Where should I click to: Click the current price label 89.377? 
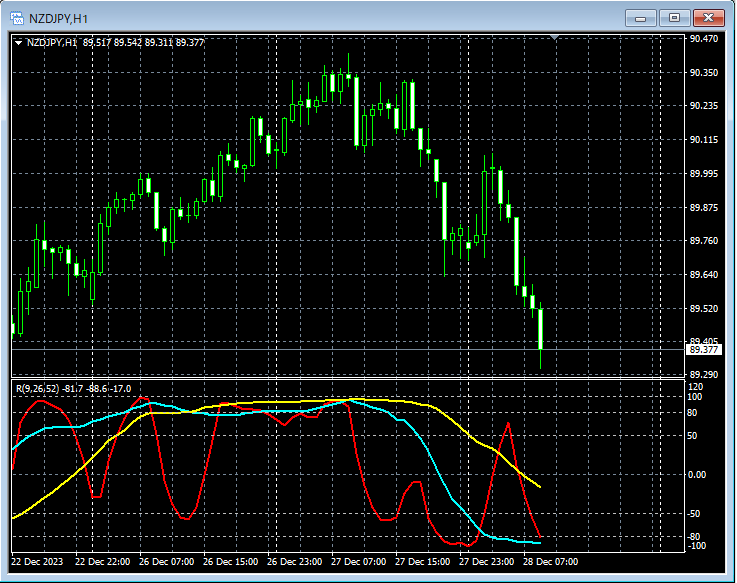(x=704, y=350)
